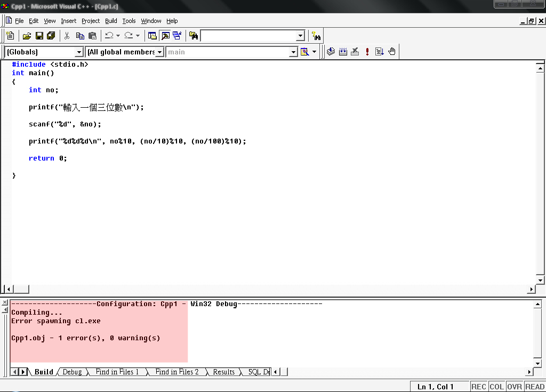Click the Paste clipboard icon
546x392 pixels.
(92, 36)
